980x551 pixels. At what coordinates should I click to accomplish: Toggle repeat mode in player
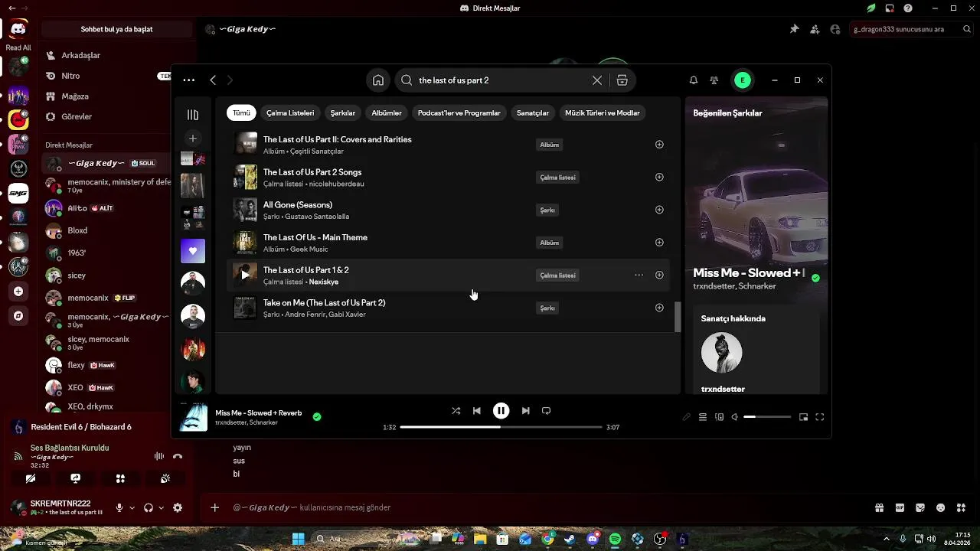coord(546,411)
